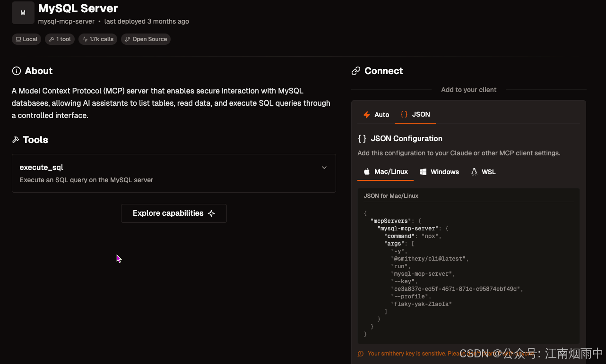Click the "@smithery/cli@latest" argument line
606x364 pixels.
point(430,259)
